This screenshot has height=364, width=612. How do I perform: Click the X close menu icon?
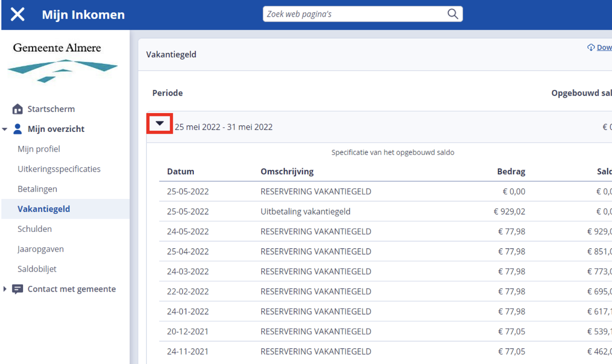pyautogui.click(x=17, y=15)
